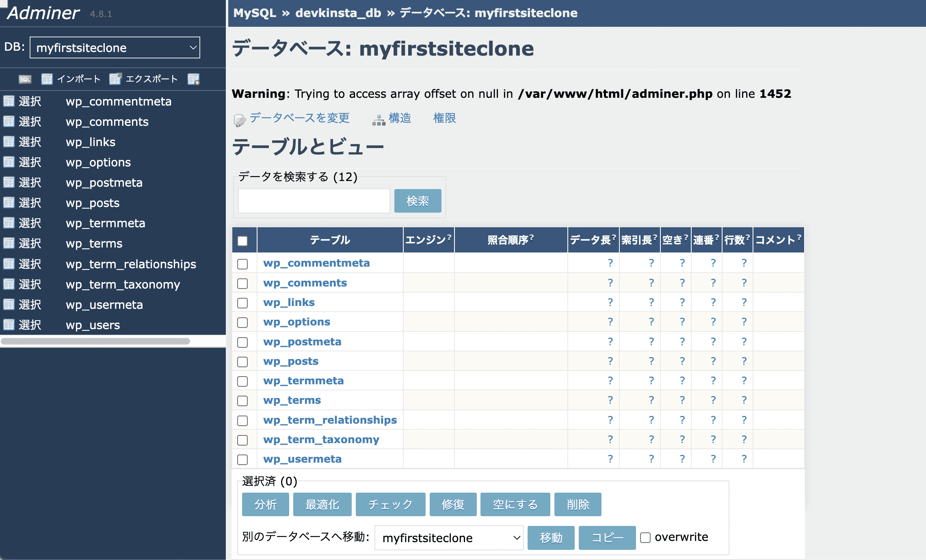
Task: Open the DB database dropdown in sidebar
Action: (115, 47)
